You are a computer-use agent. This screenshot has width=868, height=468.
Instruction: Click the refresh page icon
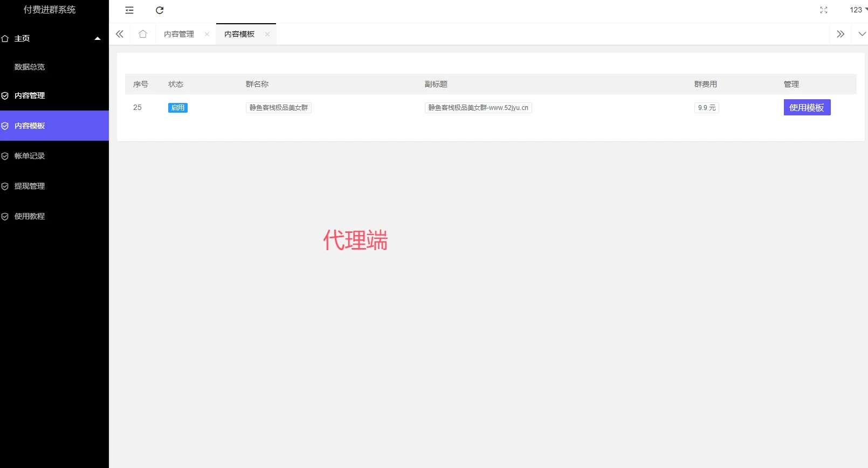point(160,10)
